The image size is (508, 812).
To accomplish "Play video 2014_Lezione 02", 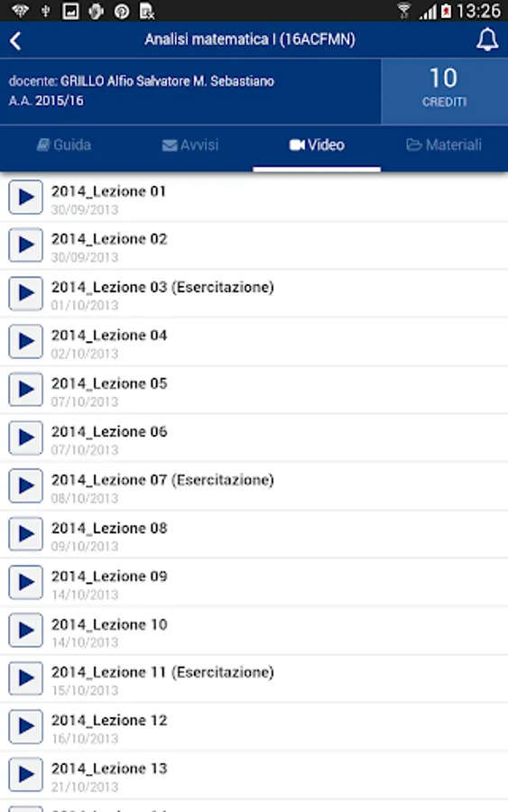I will click(x=25, y=245).
